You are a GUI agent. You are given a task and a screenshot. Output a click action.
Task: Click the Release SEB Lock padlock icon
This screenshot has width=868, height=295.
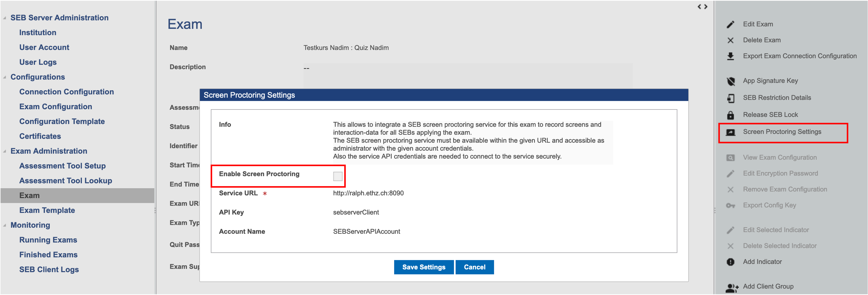click(x=730, y=115)
